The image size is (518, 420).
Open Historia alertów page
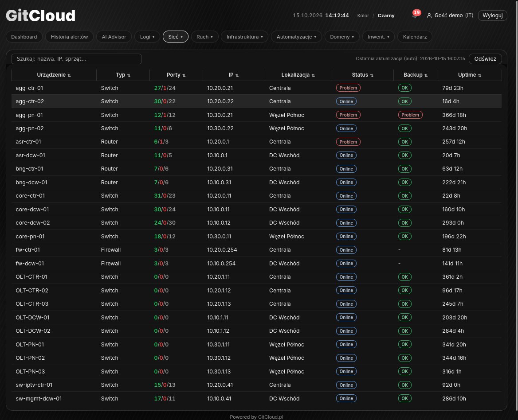tap(69, 37)
